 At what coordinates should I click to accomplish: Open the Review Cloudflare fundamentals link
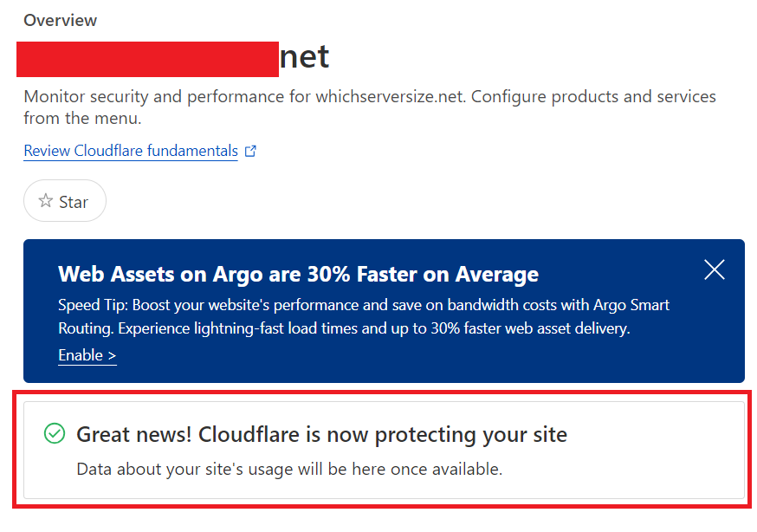click(x=130, y=151)
